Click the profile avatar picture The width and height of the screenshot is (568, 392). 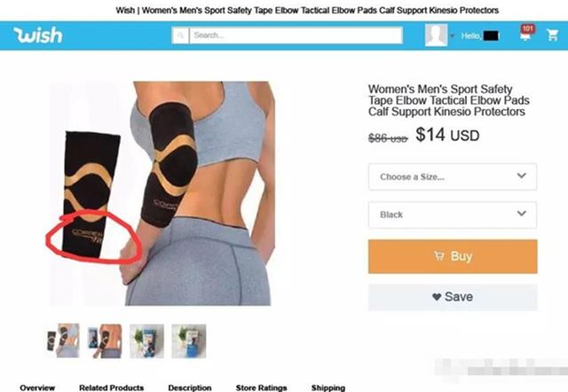[x=436, y=35]
